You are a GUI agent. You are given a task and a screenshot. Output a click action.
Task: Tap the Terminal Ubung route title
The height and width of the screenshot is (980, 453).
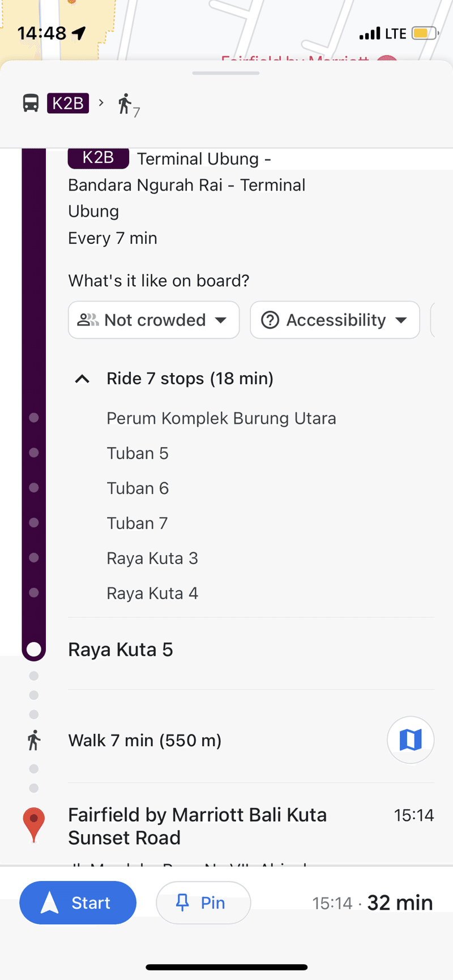pos(204,159)
